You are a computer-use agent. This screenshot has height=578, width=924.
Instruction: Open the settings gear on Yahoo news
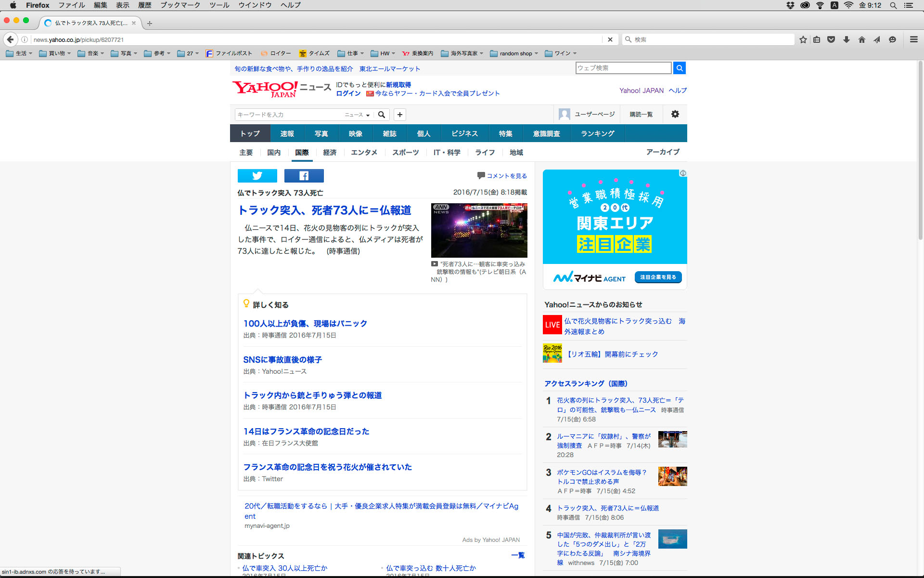675,114
